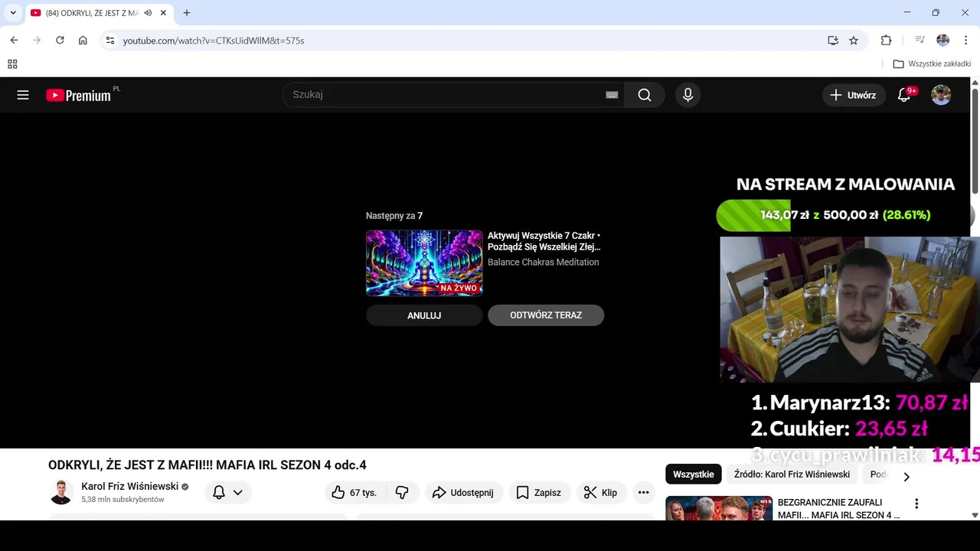Open the on-screen keyboard in search box
Image resolution: width=980 pixels, height=551 pixels.
pyautogui.click(x=612, y=95)
